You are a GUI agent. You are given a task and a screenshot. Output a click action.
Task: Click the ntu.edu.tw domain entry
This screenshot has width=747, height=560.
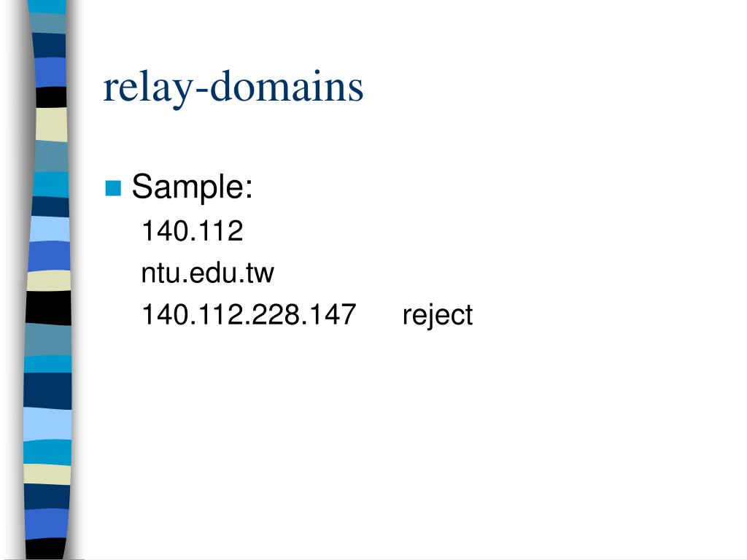click(x=207, y=273)
